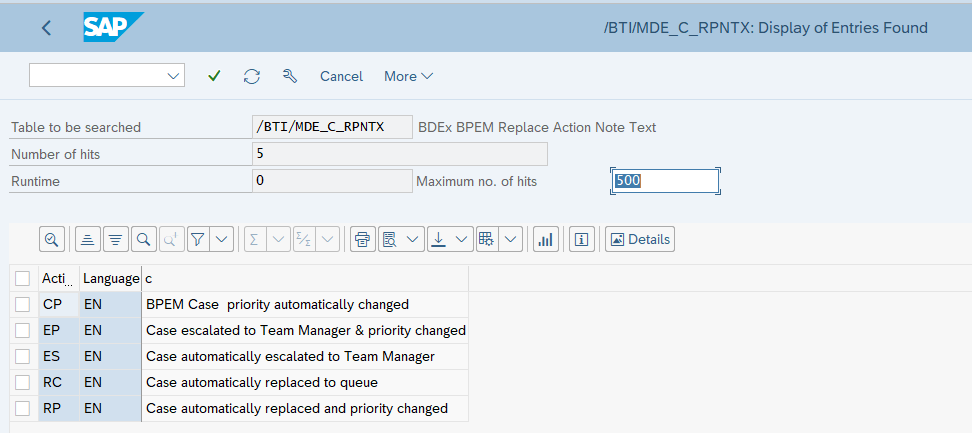Expand the More menu

tap(409, 76)
